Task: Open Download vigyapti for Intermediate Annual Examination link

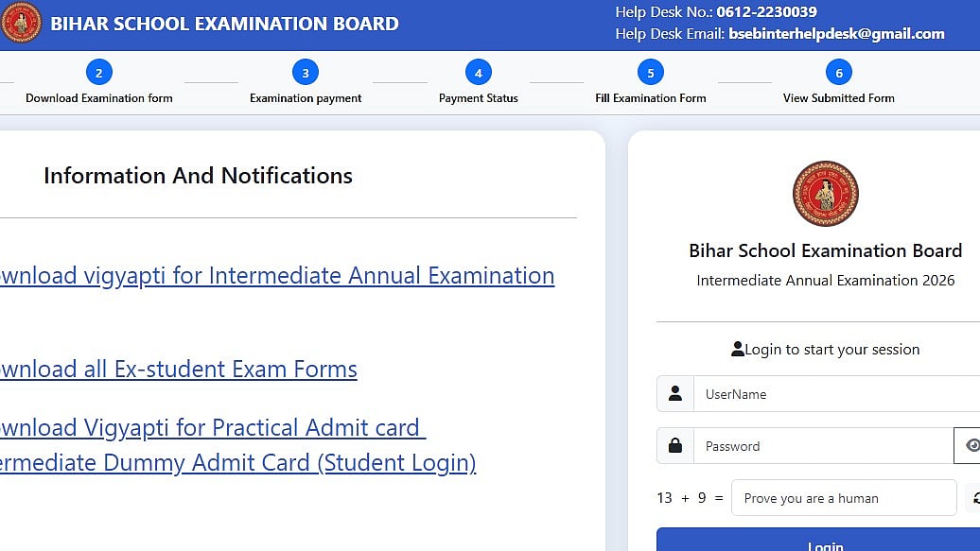Action: (x=274, y=275)
